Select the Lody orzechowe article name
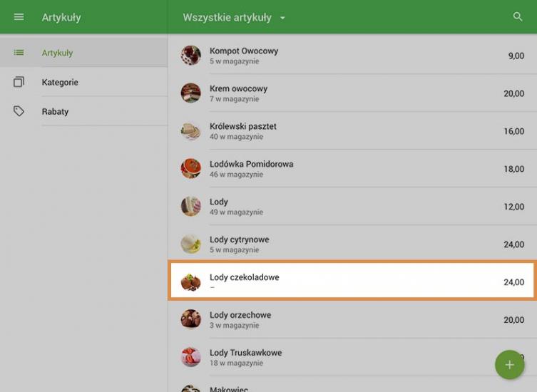This screenshot has height=392, width=537. 240,315
